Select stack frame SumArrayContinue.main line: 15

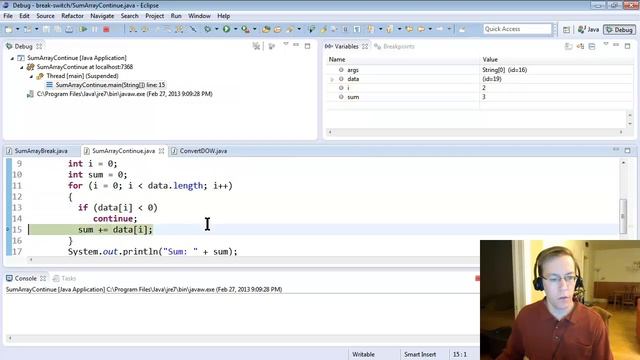coord(110,85)
